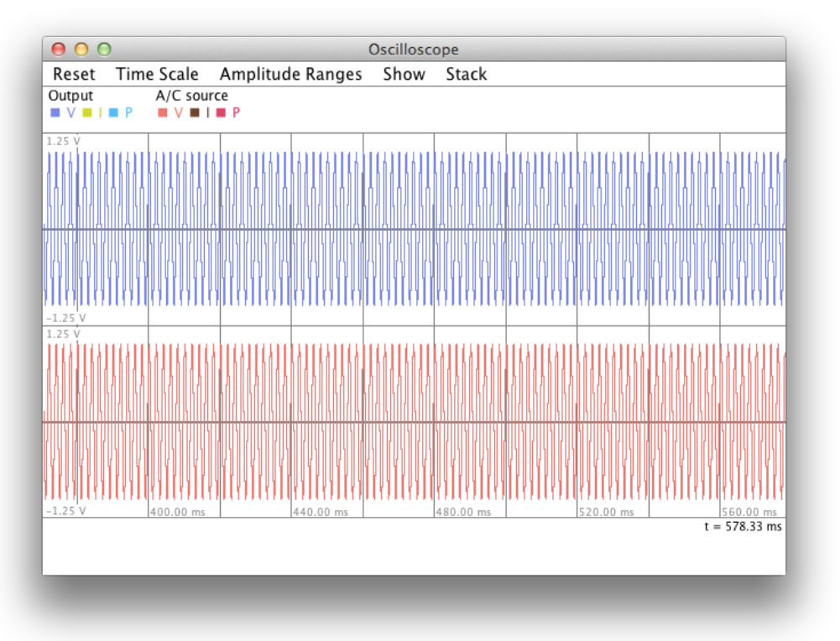Click the 440.00 ms time marker
Screen dimensions: 840x641
click(x=321, y=512)
